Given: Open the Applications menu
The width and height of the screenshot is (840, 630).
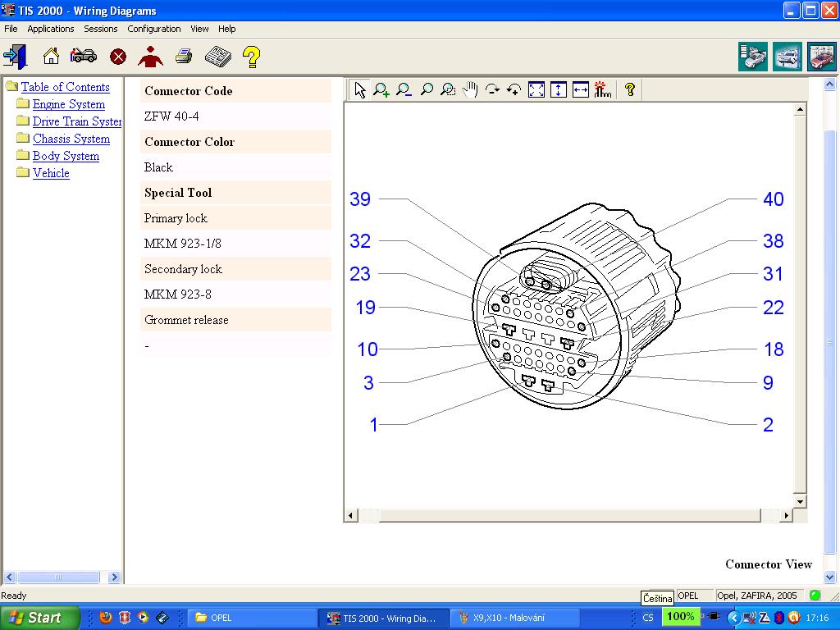Looking at the screenshot, I should point(51,29).
